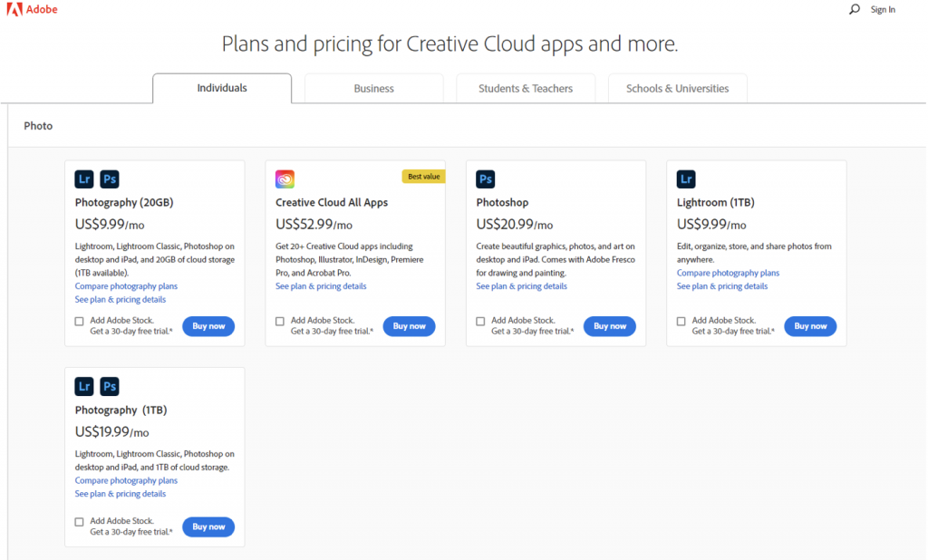Open search with the magnifying glass icon
This screenshot has width=928, height=560.
tap(854, 9)
